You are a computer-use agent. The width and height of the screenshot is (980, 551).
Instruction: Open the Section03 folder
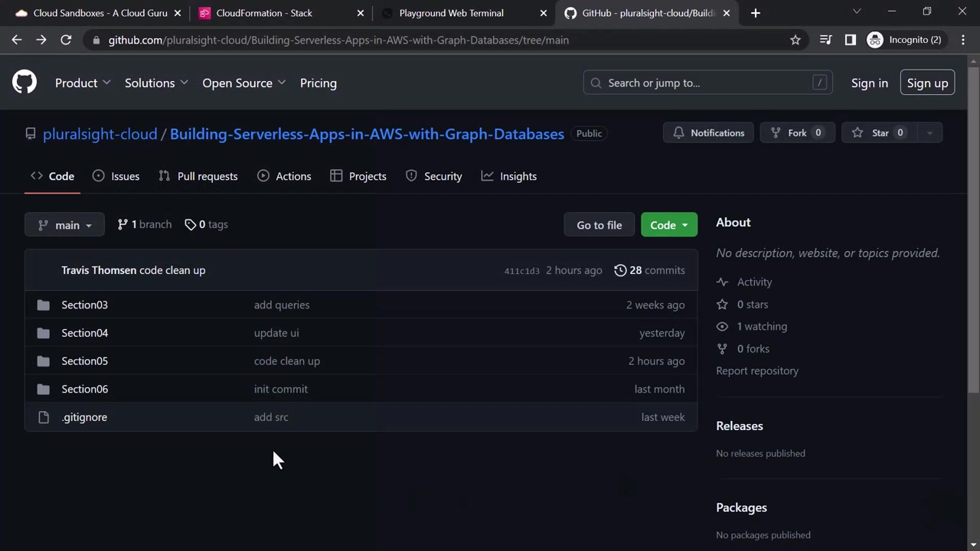pos(84,305)
